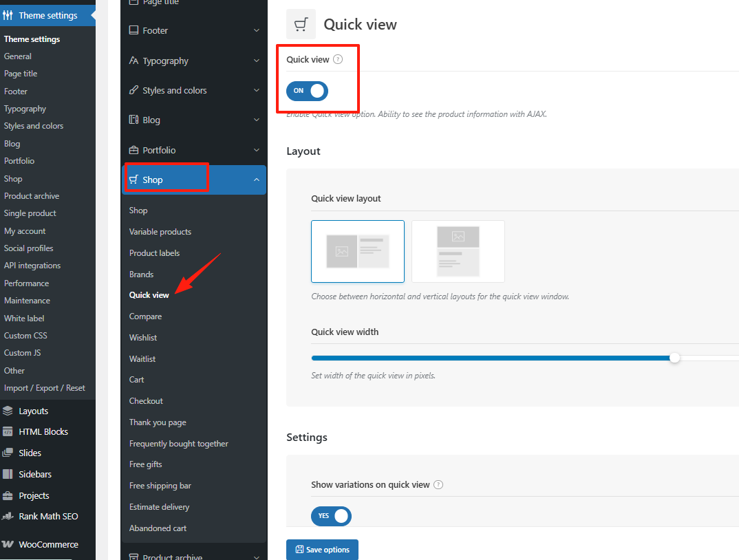This screenshot has width=739, height=560.
Task: Open Free gifts settings
Action: (x=146, y=464)
